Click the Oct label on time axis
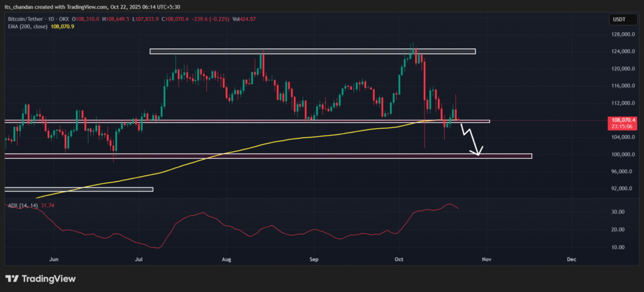Image resolution: width=644 pixels, height=292 pixels. pos(399,259)
